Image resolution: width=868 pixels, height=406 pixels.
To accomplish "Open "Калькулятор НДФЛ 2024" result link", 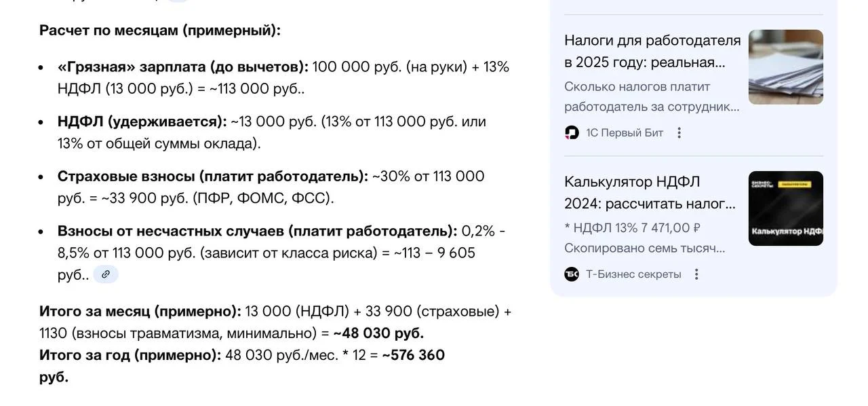I will (x=649, y=193).
